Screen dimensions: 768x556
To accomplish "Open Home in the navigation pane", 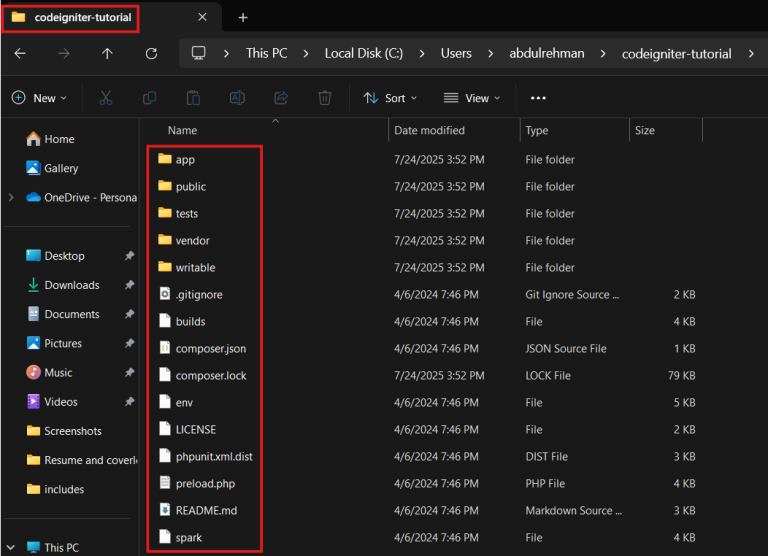I will (x=50, y=139).
